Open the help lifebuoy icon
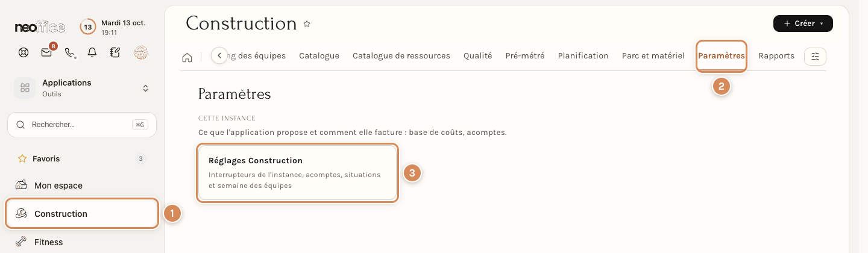Image resolution: width=868 pixels, height=253 pixels. pyautogui.click(x=24, y=52)
